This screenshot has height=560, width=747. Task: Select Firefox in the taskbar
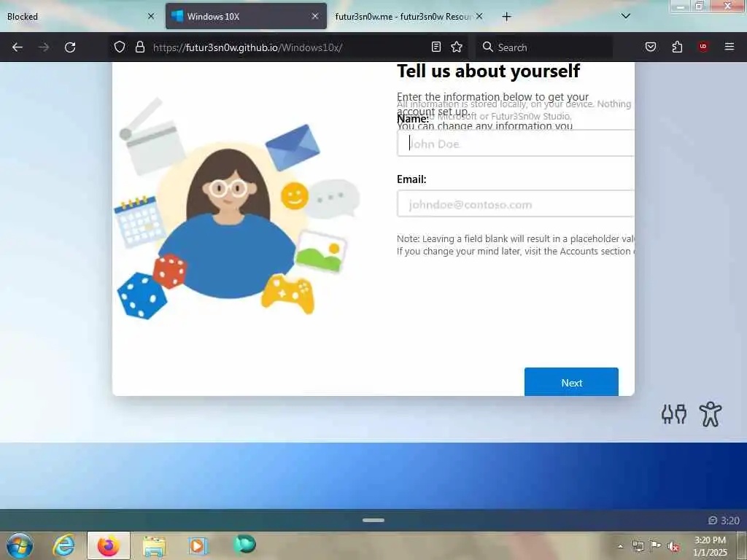[x=109, y=545]
